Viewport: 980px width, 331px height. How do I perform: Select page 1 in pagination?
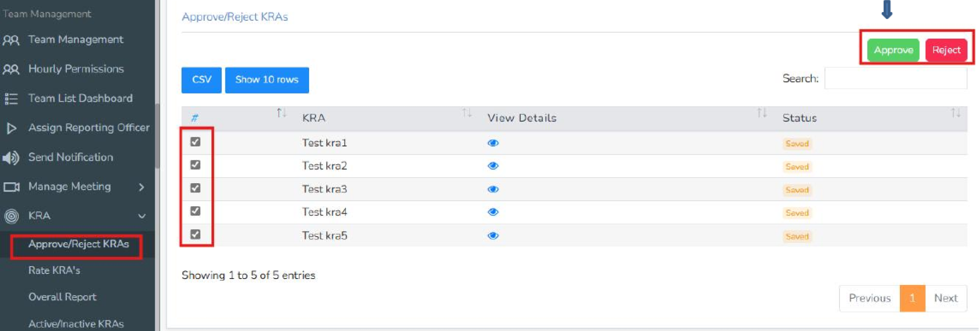coord(912,298)
